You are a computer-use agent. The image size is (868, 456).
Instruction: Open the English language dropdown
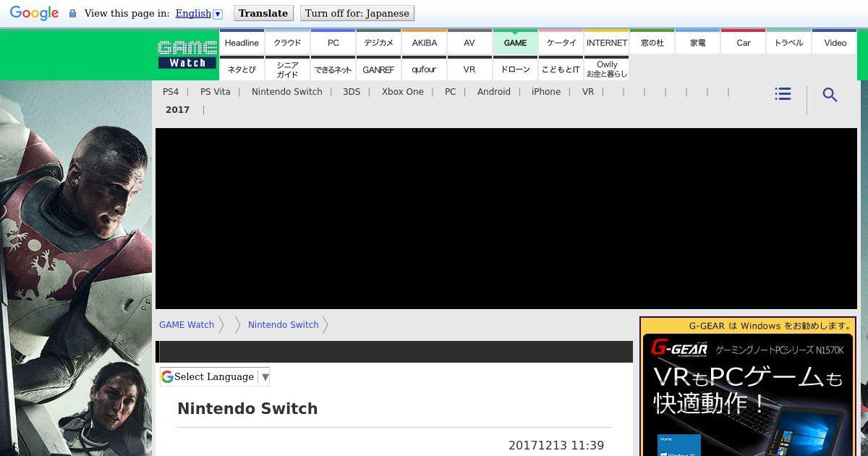[199, 13]
